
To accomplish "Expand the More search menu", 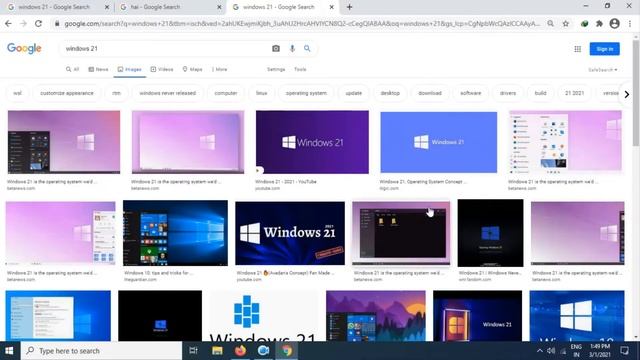I will coord(220,69).
